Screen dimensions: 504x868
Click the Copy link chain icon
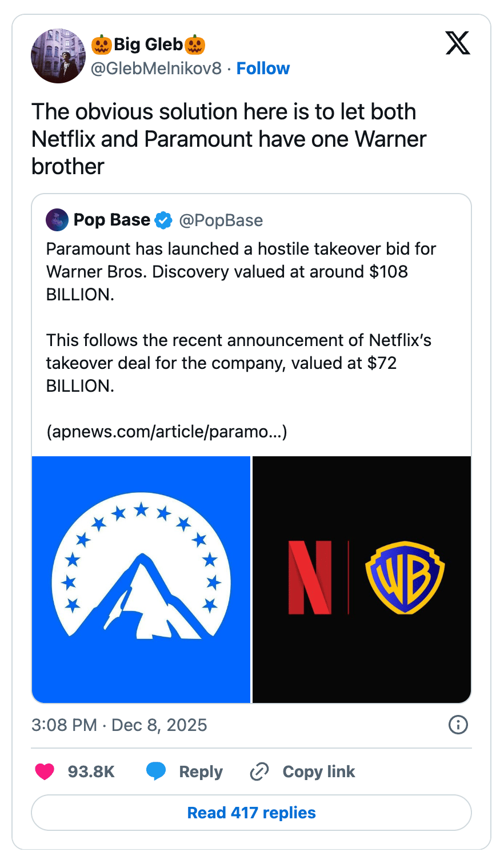(x=259, y=771)
